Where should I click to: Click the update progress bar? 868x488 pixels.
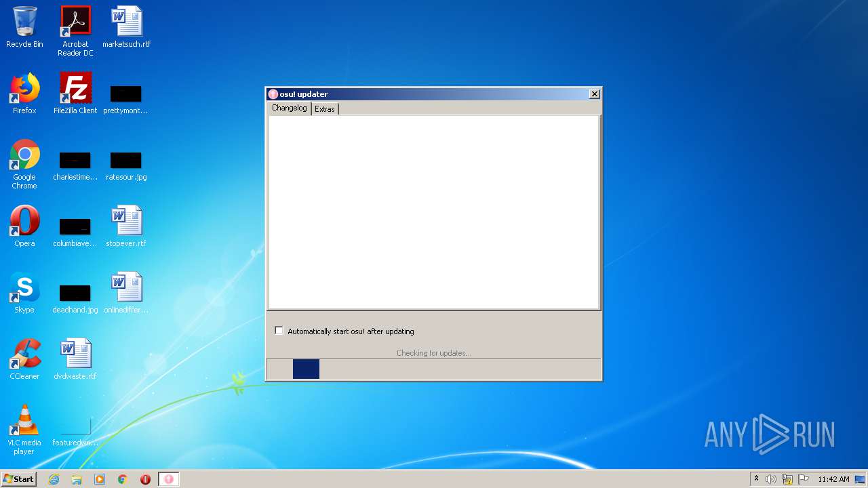(434, 369)
